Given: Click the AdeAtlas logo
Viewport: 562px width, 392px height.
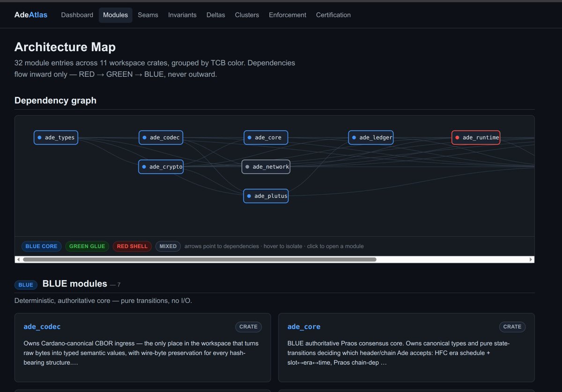Looking at the screenshot, I should point(31,15).
